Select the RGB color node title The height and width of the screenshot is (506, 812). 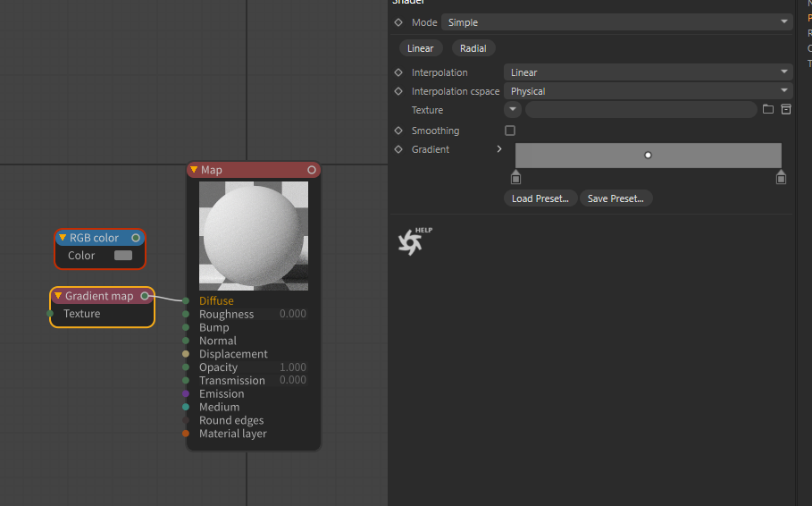pos(95,238)
